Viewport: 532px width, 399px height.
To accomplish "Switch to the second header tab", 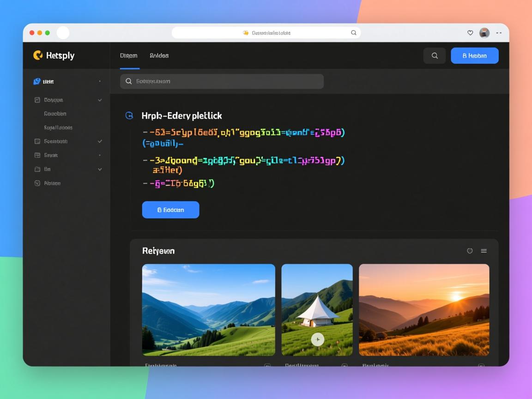I will click(159, 55).
